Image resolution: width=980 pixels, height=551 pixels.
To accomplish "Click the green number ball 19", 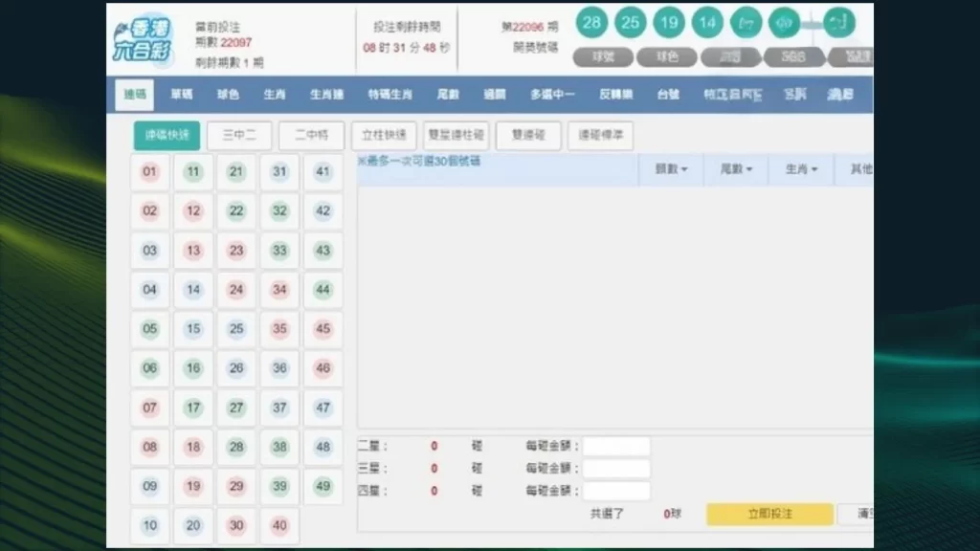I will point(669,22).
